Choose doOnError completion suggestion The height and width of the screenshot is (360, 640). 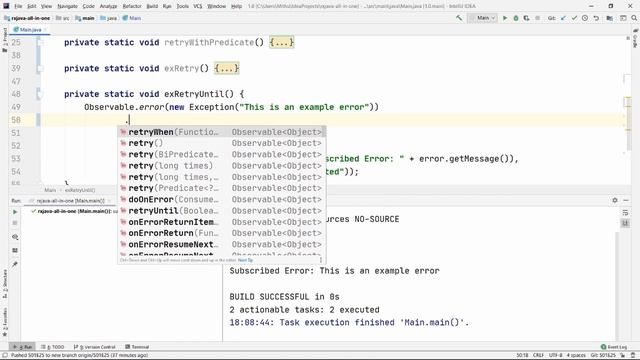[x=221, y=200]
